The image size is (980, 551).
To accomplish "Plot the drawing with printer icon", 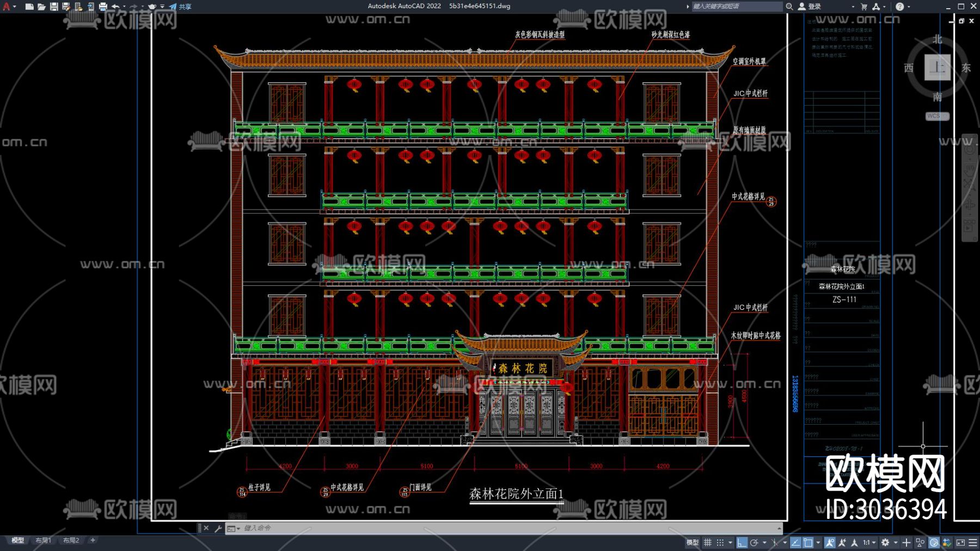I will [x=103, y=7].
